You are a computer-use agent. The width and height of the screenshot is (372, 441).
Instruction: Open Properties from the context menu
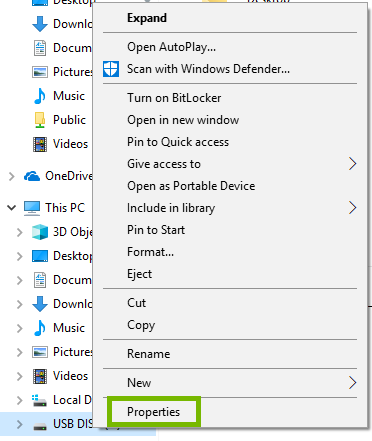point(230,412)
